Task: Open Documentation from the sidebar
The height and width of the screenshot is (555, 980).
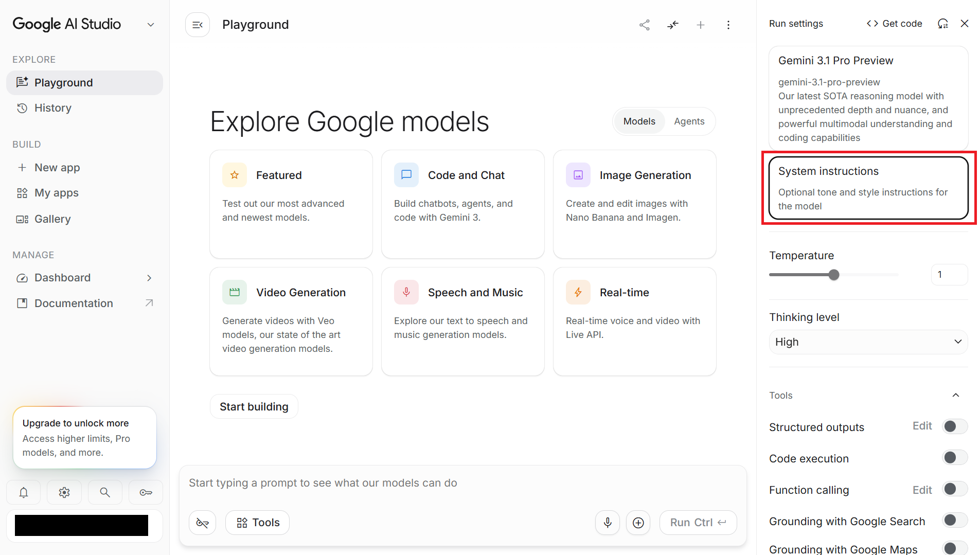Action: point(84,303)
